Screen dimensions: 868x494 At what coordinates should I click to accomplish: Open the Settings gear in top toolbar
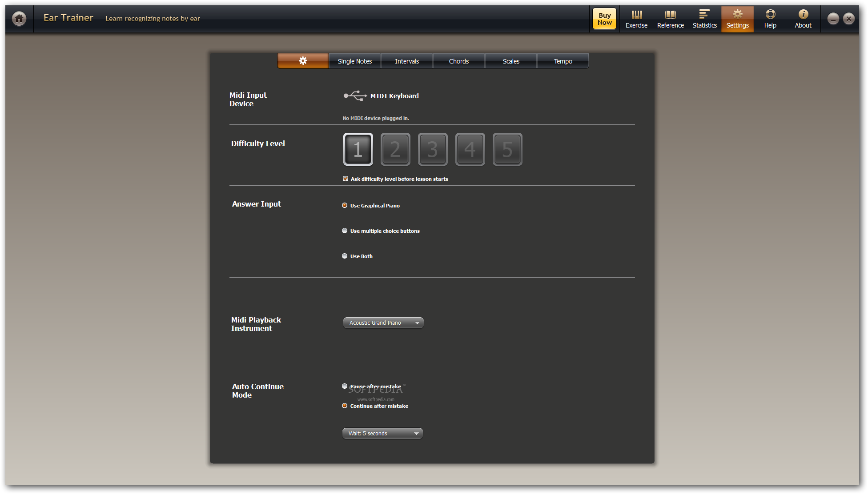click(x=737, y=19)
